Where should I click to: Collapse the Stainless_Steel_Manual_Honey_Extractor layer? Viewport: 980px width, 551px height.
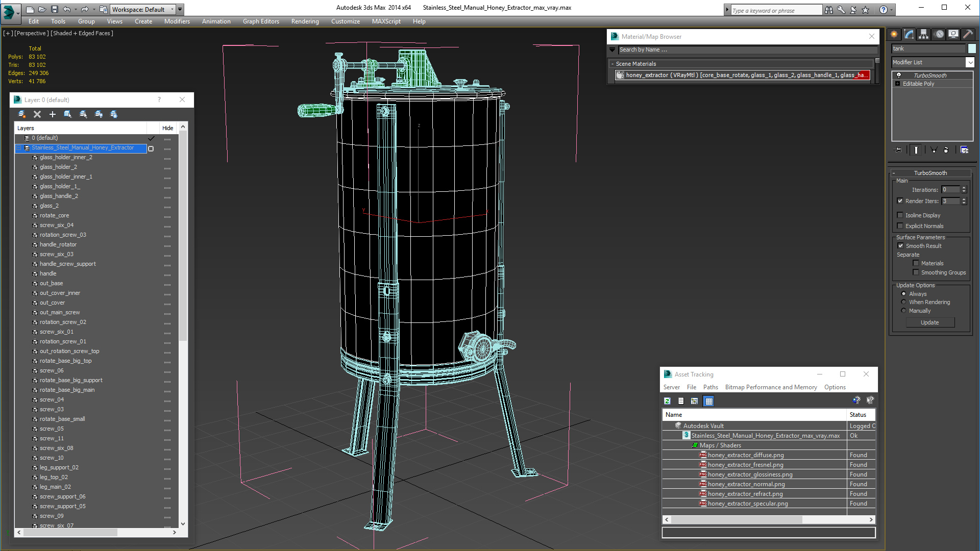point(19,148)
